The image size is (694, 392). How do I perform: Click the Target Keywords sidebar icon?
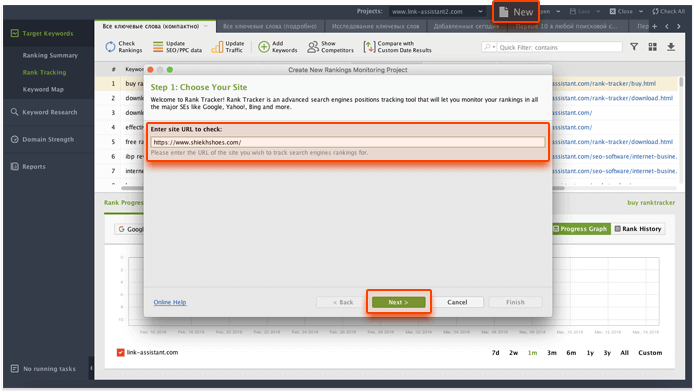click(15, 33)
